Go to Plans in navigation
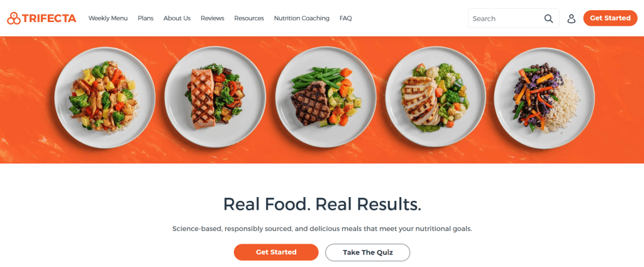This screenshot has width=644, height=267. [x=146, y=18]
